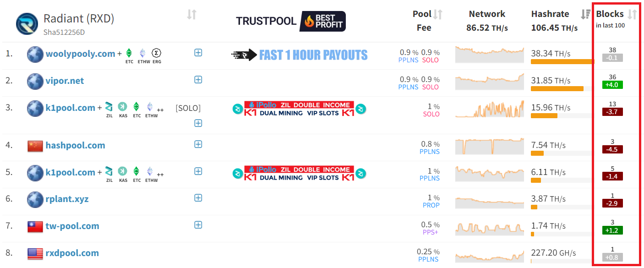This screenshot has height=268, width=644.
Task: Click the ERG coin icon beside woolypooly.com
Action: click(157, 53)
